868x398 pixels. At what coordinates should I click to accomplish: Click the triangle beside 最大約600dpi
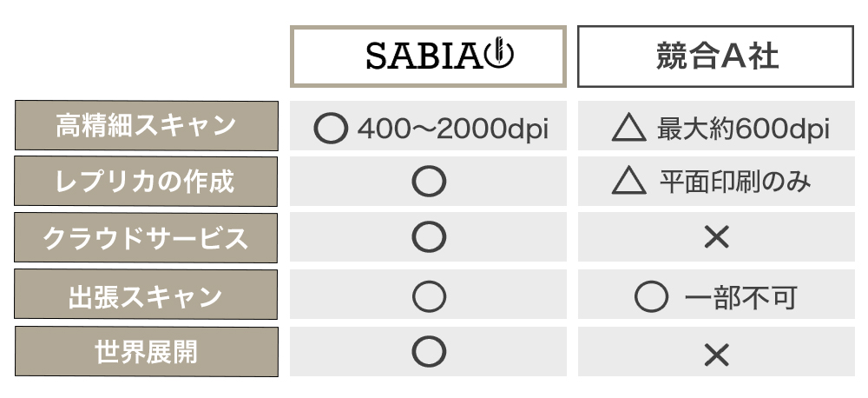tap(628, 130)
